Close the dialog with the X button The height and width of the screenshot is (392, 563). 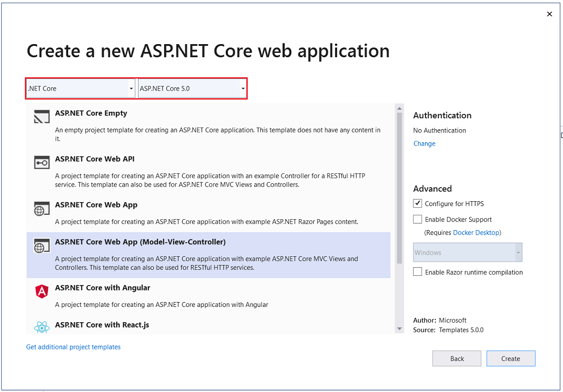[549, 14]
